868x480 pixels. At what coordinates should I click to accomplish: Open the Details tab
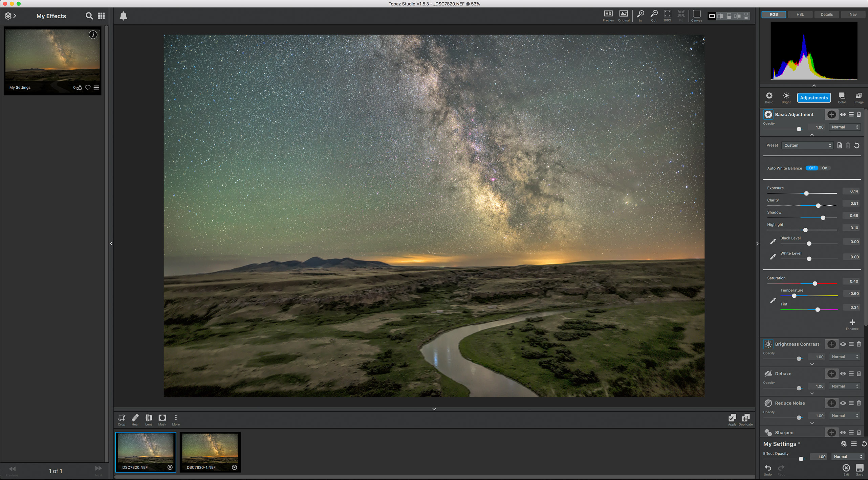tap(826, 15)
